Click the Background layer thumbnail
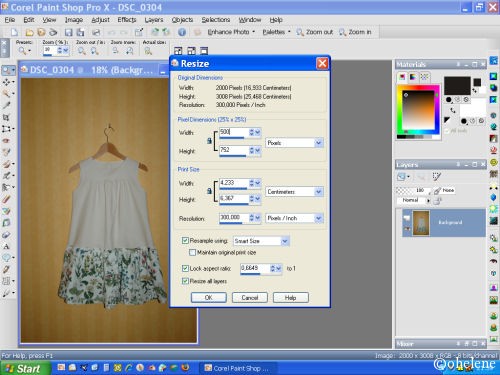This screenshot has width=500, height=375. (x=421, y=223)
